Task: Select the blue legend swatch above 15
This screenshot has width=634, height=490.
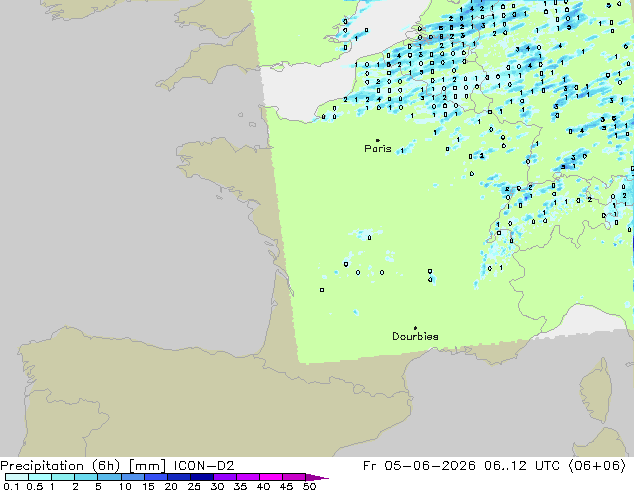Action: pos(156,477)
